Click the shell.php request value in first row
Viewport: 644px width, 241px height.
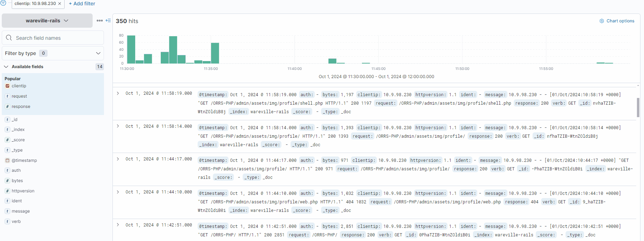pyautogui.click(x=455, y=103)
